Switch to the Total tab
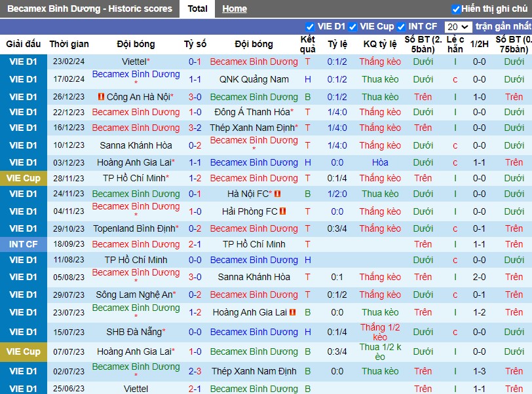The width and height of the screenshot is (532, 394). pos(197,9)
